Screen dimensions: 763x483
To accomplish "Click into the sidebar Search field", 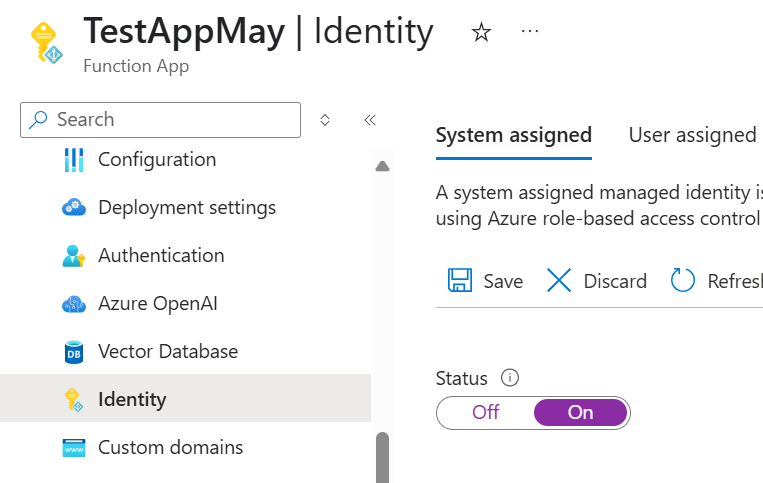I will pos(170,120).
